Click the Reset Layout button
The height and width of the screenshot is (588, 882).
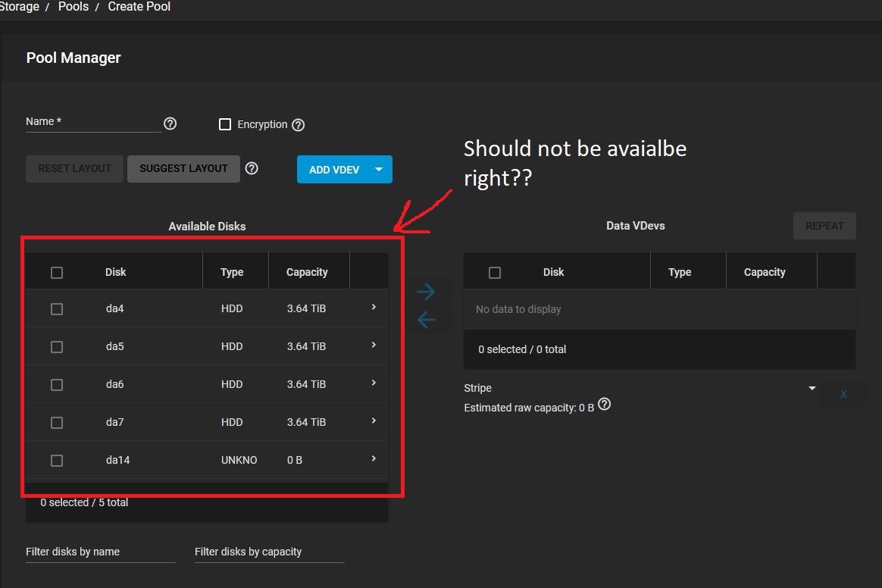pyautogui.click(x=75, y=169)
